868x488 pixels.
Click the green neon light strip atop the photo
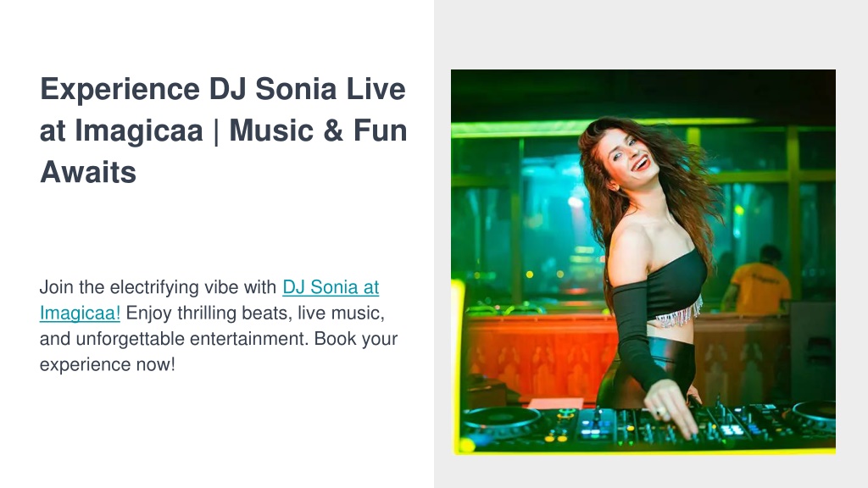(604, 127)
